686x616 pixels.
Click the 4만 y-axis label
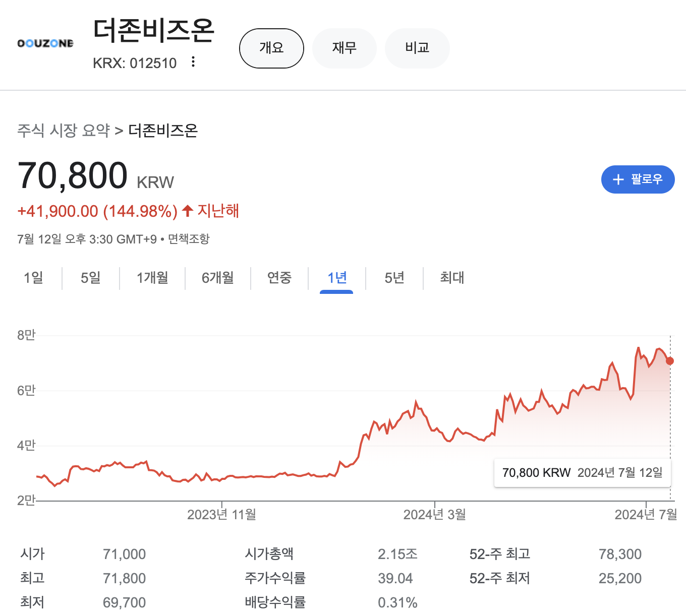[26, 446]
